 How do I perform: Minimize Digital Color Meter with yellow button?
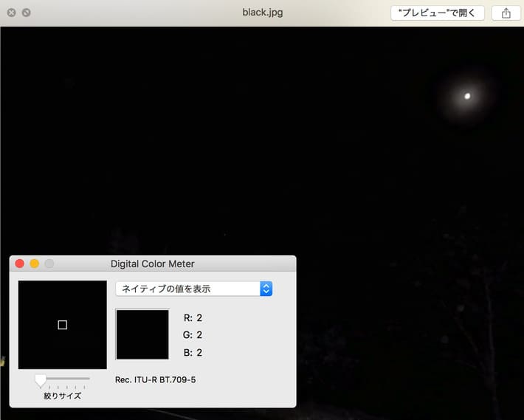tap(35, 264)
